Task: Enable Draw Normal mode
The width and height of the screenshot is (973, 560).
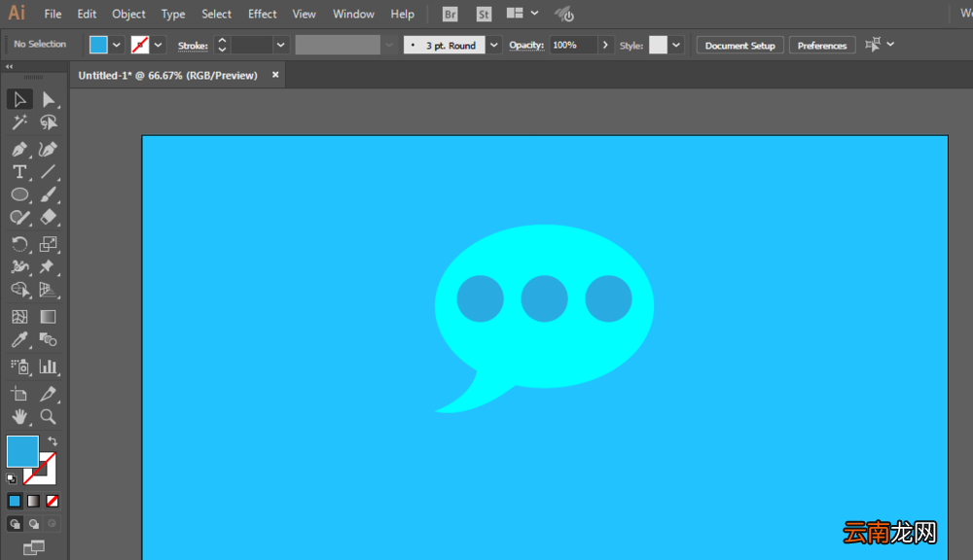Action: [x=15, y=524]
